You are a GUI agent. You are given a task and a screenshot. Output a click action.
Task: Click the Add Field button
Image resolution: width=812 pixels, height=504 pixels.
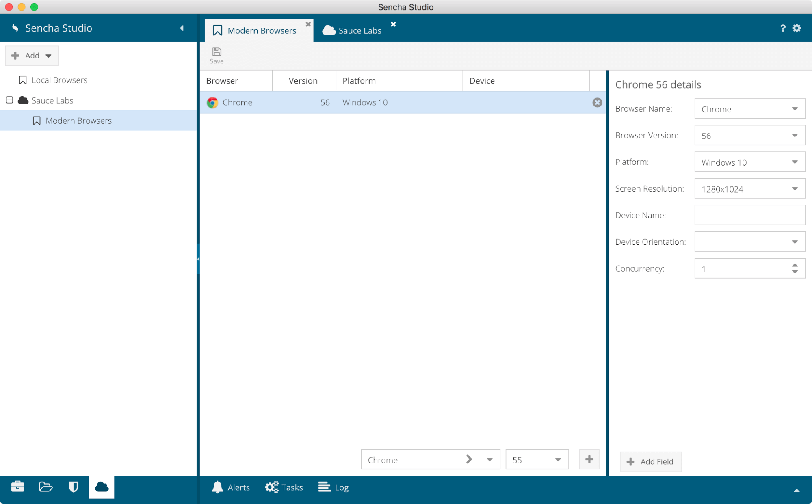[x=651, y=461]
